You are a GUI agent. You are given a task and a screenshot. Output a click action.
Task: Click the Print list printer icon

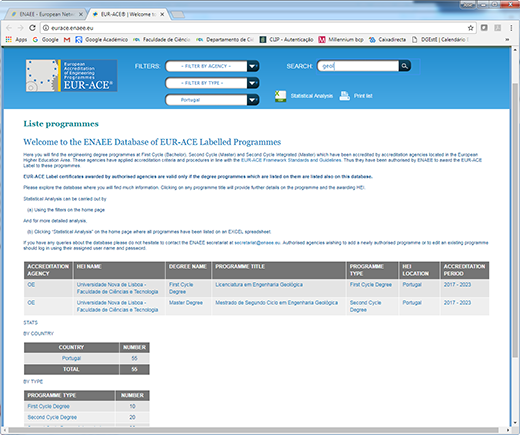pos(344,96)
